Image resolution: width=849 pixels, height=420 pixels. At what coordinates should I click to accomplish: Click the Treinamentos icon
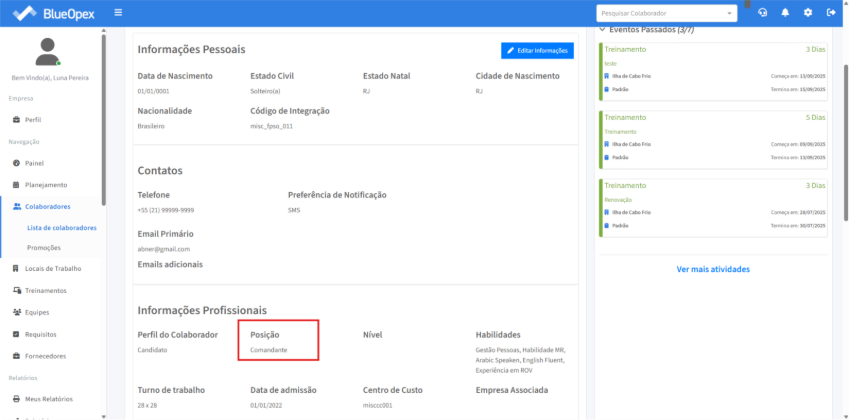16,291
